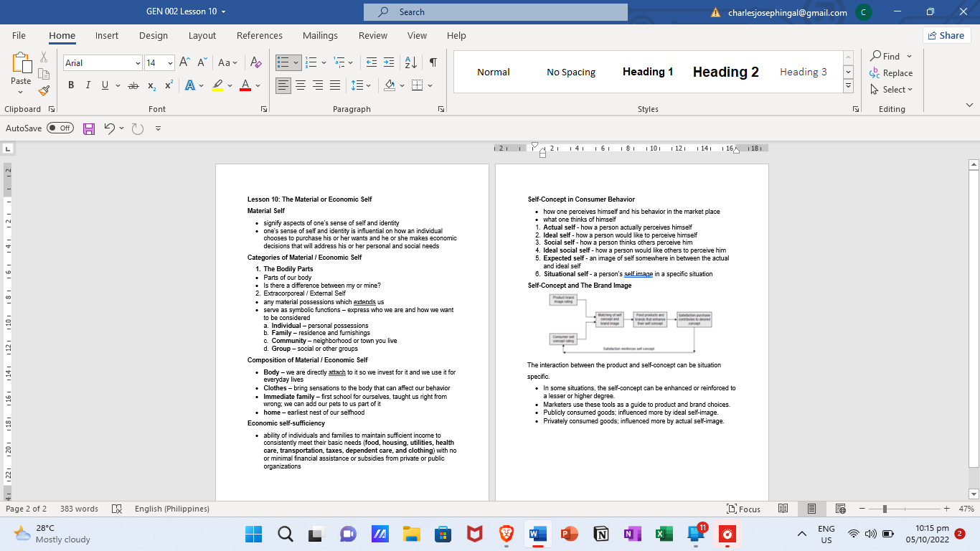This screenshot has width=980, height=551.
Task: Switch to the Layout tab
Action: click(202, 35)
